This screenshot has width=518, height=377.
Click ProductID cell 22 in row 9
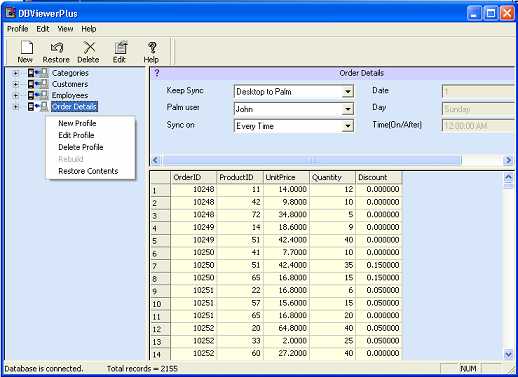(x=240, y=290)
